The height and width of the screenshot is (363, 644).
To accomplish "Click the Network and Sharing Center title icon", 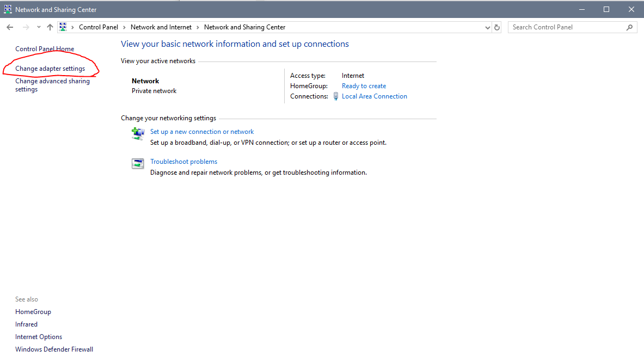I will tap(8, 9).
